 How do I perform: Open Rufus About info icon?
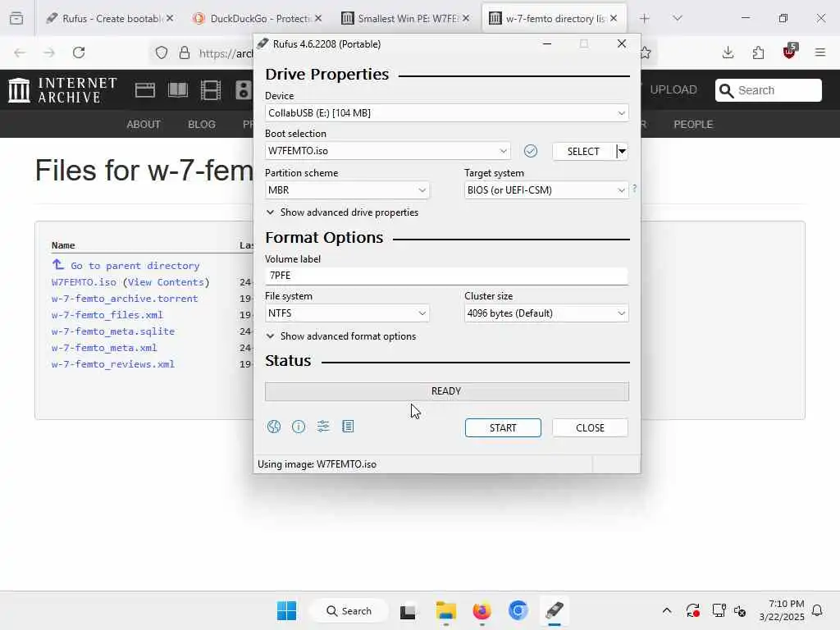click(x=299, y=427)
